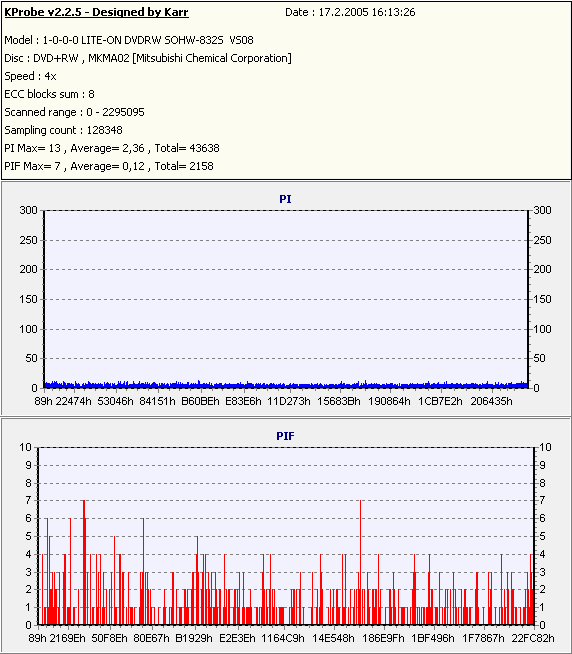This screenshot has height=654, width=572.
Task: Click the E2E3Eh label on PIF x-axis
Action: coord(237,638)
